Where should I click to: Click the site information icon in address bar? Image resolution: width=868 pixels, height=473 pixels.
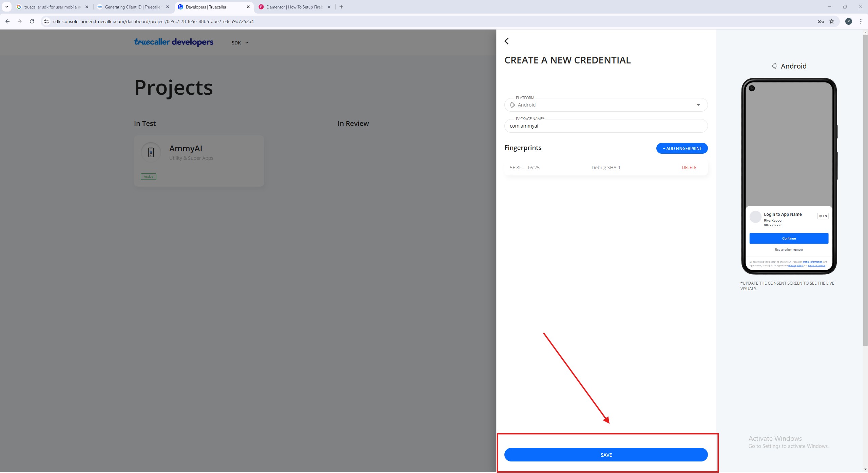[46, 21]
